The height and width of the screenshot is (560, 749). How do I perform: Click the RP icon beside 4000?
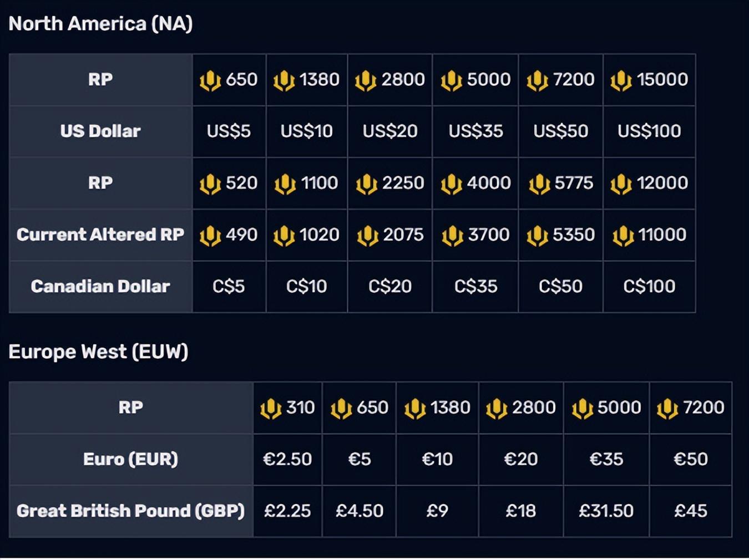[452, 184]
